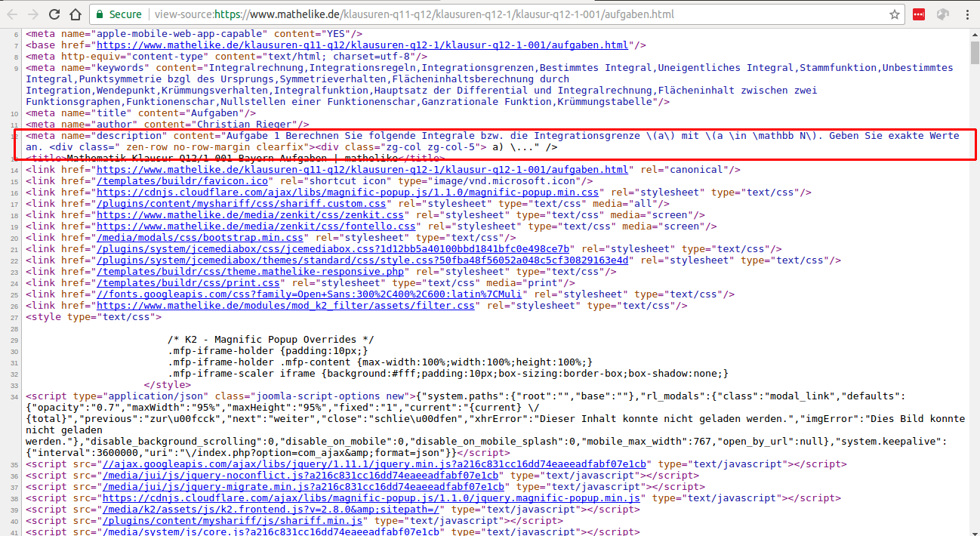This screenshot has width=980, height=536.
Task: Click the "K2 - Magnific Popup Overrides" comment
Action: click(270, 340)
